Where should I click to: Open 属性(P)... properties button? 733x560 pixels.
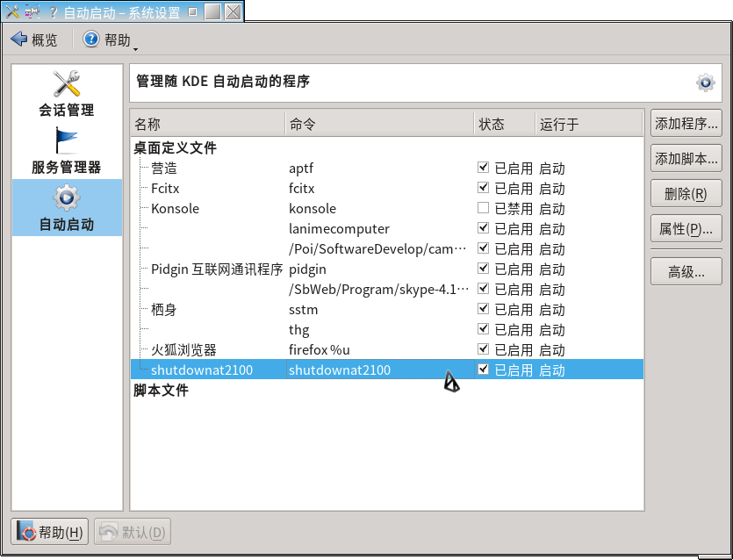click(x=686, y=228)
